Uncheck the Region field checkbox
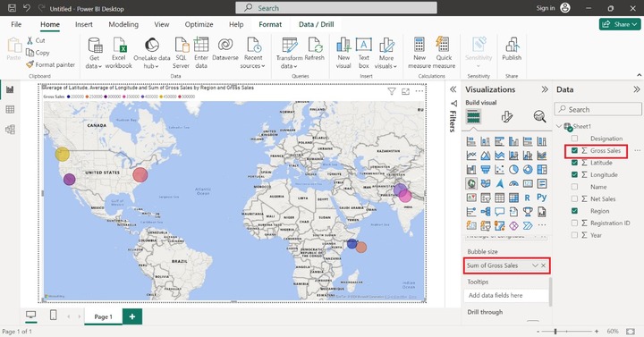 point(574,211)
